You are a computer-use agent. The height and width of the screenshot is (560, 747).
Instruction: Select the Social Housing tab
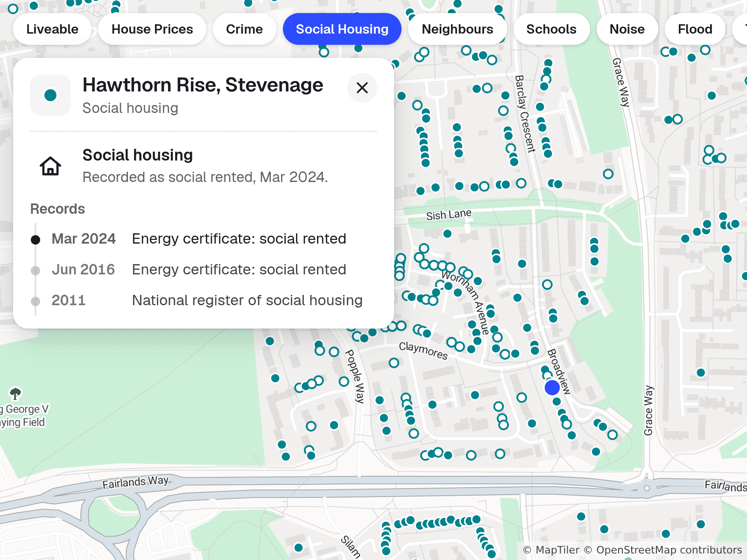coord(342,29)
